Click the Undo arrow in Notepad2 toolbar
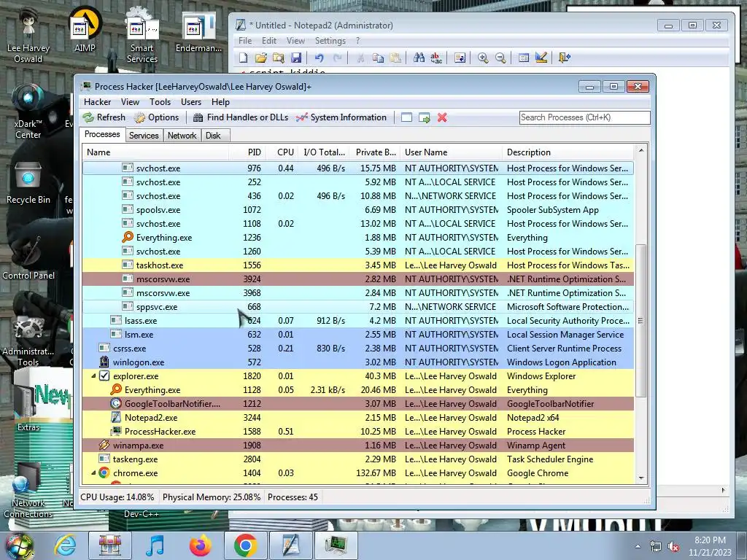 pyautogui.click(x=320, y=58)
